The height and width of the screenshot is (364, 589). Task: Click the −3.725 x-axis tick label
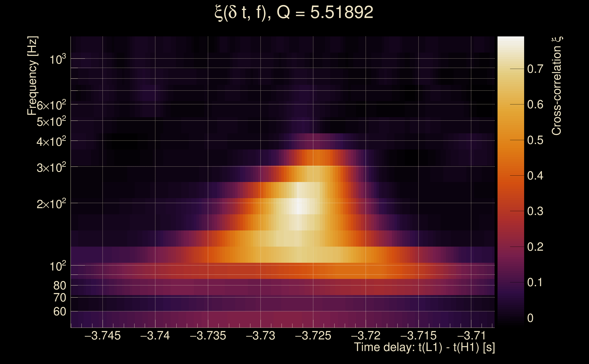(x=313, y=336)
